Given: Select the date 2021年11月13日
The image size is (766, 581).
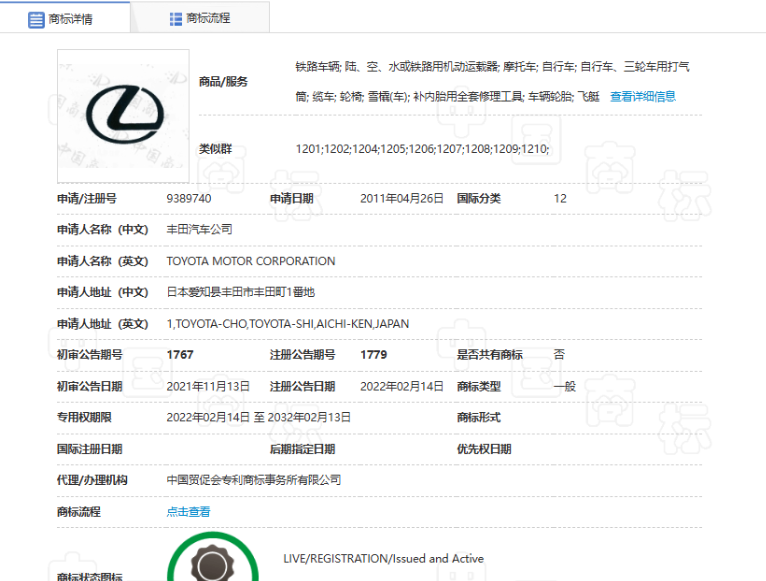Looking at the screenshot, I should [x=208, y=387].
